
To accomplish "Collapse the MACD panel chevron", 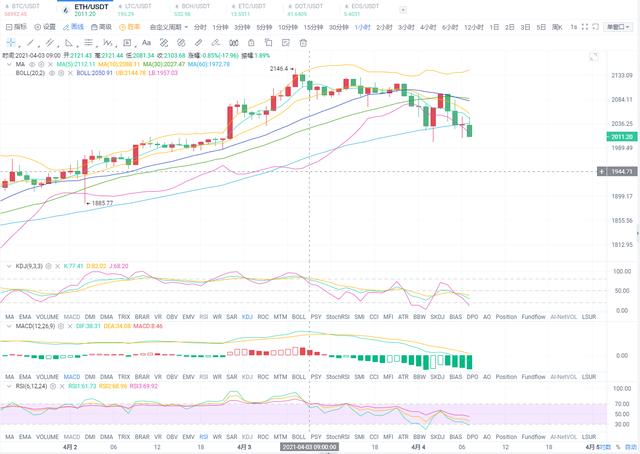I will coord(9,326).
